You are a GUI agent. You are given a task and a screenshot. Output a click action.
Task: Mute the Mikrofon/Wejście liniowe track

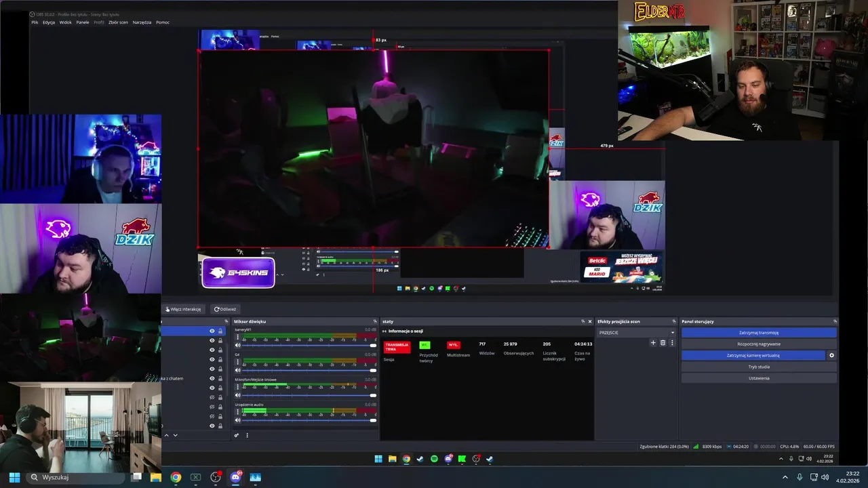pos(238,395)
